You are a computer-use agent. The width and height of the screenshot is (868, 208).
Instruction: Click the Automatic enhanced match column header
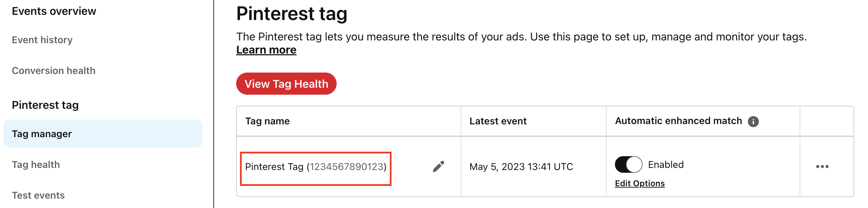click(x=678, y=121)
